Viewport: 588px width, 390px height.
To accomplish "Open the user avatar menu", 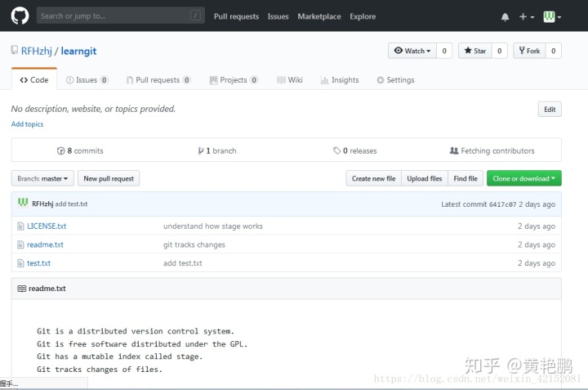I will tap(552, 17).
